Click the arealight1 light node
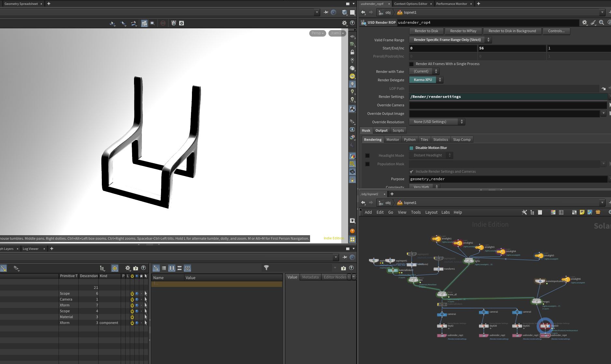This screenshot has height=364, width=611. coord(436,239)
